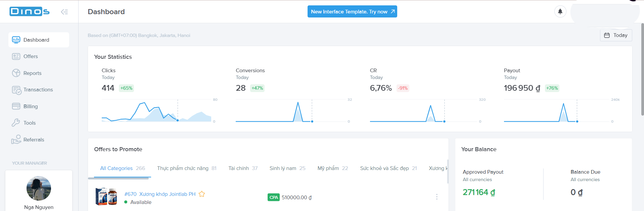Open notifications with the bell icon

tap(560, 11)
